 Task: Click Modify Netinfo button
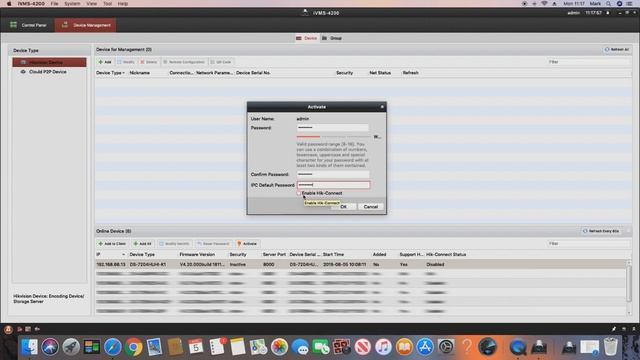[174, 244]
